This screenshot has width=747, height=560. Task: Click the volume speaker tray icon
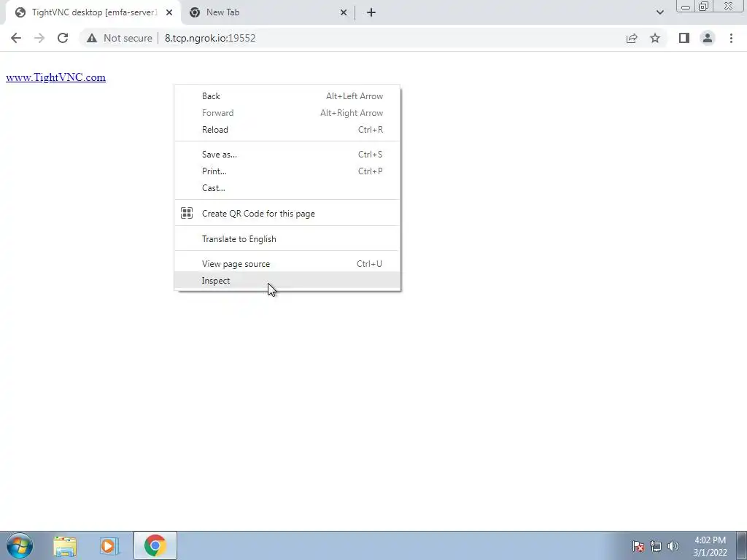pyautogui.click(x=673, y=546)
